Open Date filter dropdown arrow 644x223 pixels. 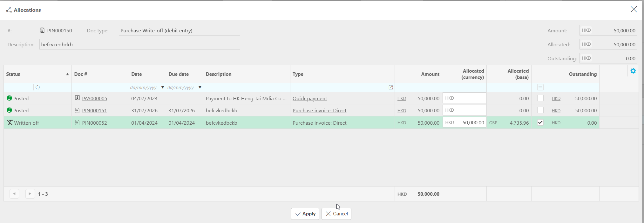point(163,87)
